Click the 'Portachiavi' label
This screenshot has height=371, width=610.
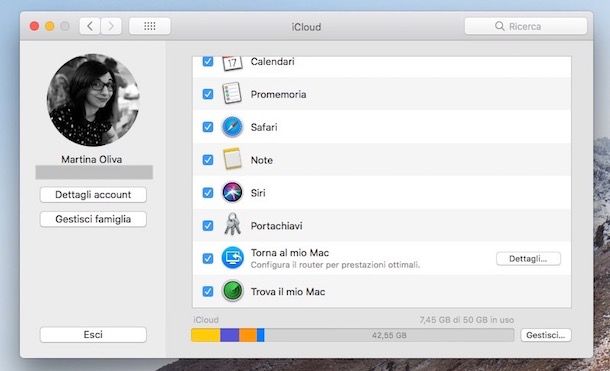point(277,226)
